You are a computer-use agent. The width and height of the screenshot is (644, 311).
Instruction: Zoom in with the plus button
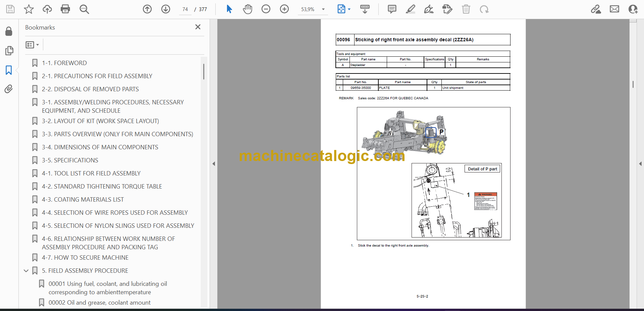(284, 9)
